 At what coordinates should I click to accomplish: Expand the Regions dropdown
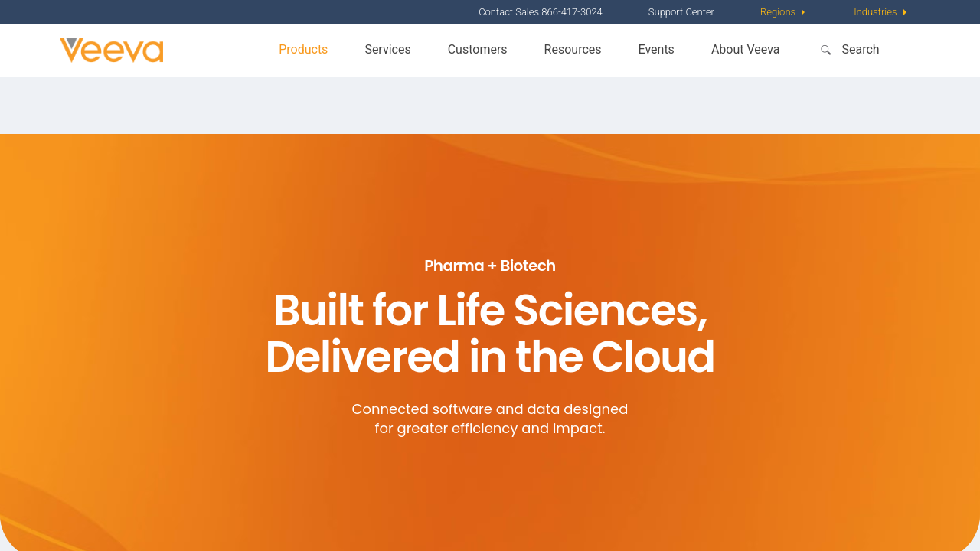778,12
